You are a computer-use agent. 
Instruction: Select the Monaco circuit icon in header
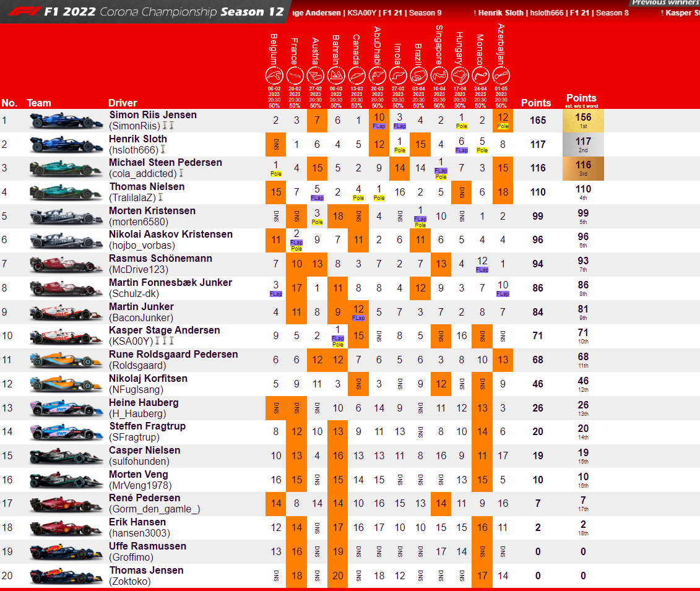tap(480, 76)
